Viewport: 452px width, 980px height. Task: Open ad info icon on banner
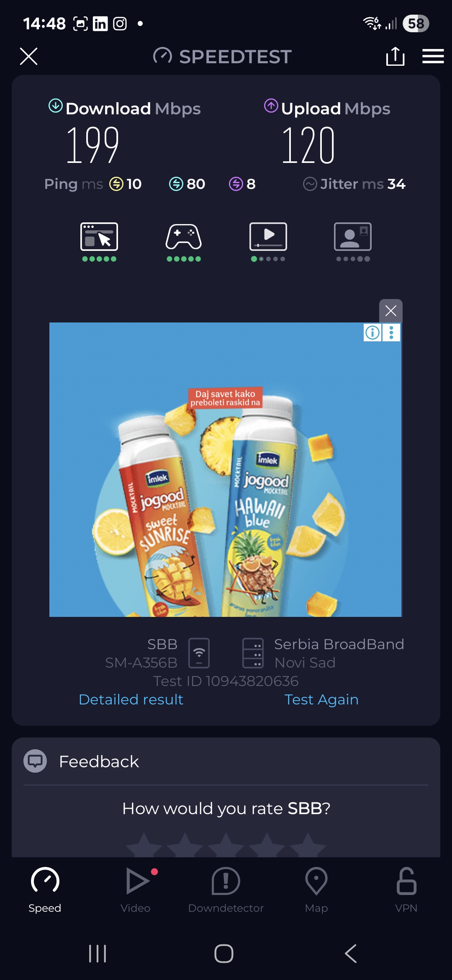372,333
